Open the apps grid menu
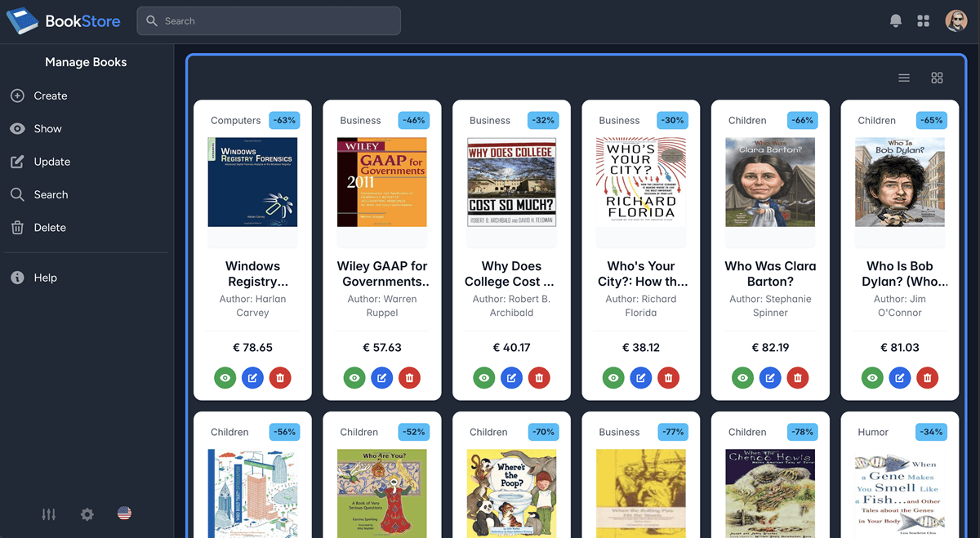 point(924,21)
